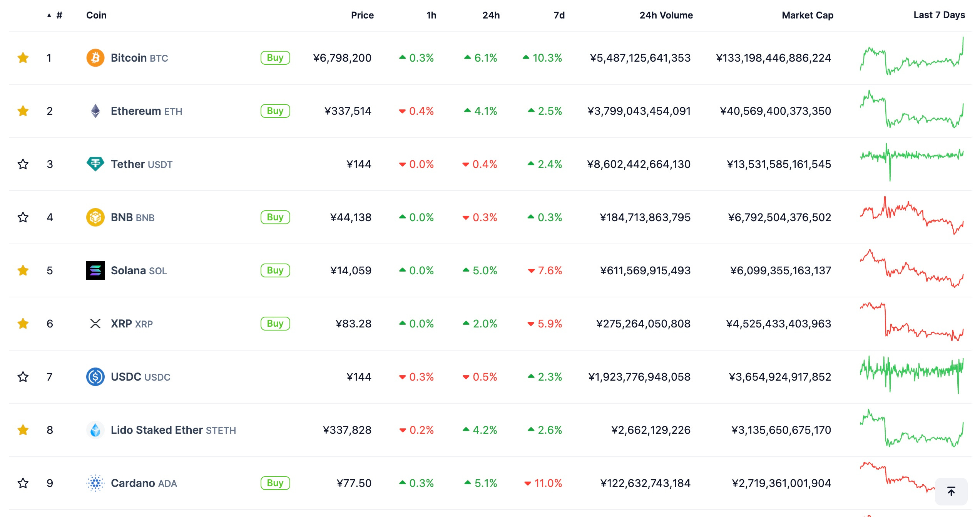Sort table by the Coin column
The image size is (980, 517).
(96, 15)
